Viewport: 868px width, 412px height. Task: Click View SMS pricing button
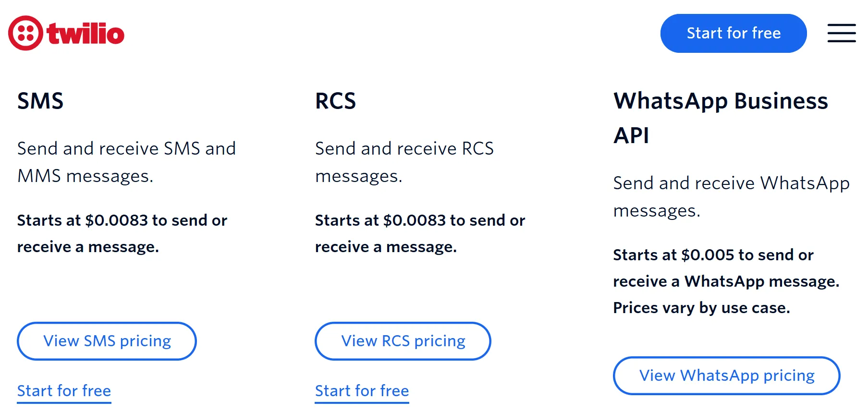coord(107,341)
